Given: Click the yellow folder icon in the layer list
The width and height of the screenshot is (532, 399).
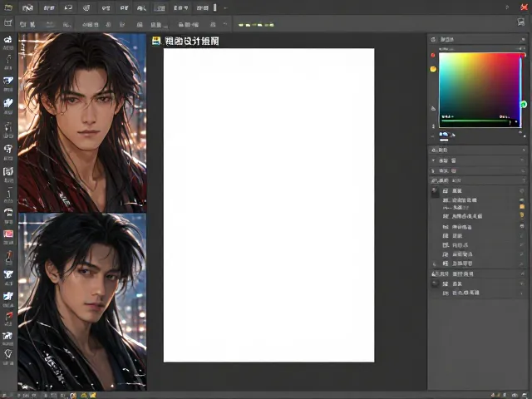Looking at the screenshot, I should (522, 207).
